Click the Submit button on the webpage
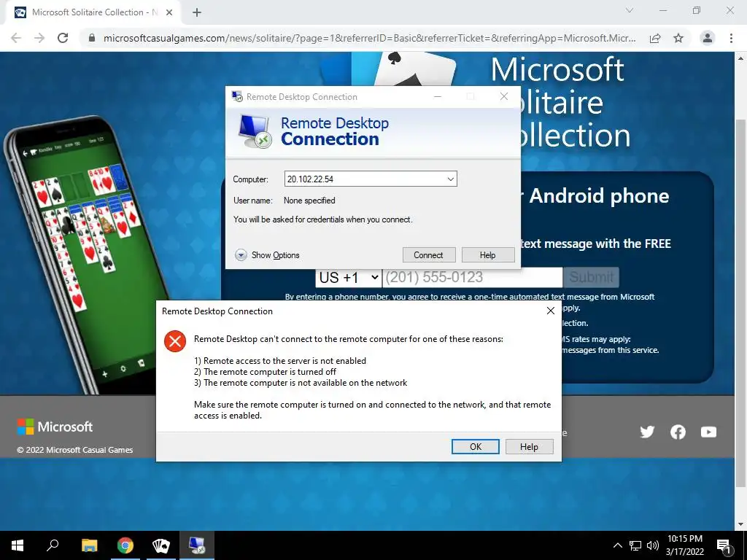 point(591,277)
